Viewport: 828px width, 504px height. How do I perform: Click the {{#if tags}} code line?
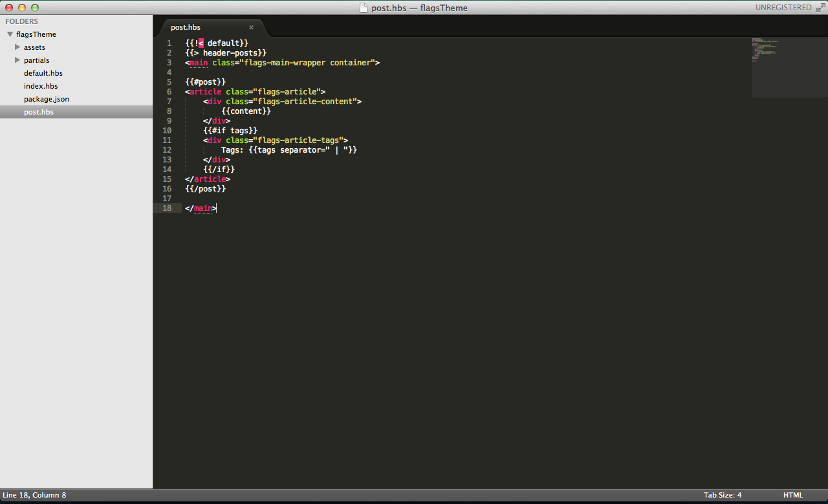[230, 130]
